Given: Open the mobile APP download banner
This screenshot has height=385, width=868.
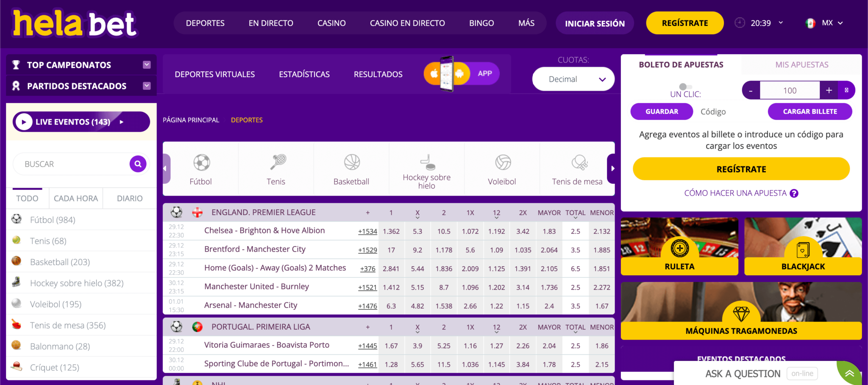Looking at the screenshot, I should tap(461, 74).
